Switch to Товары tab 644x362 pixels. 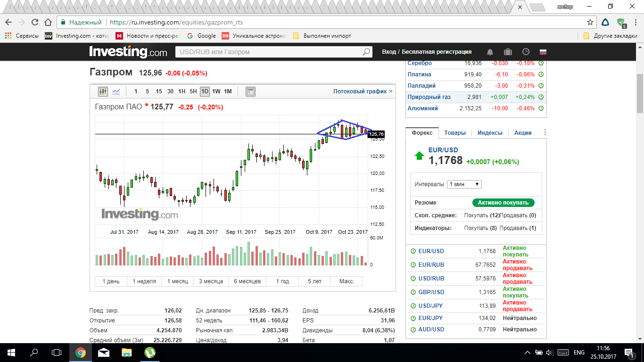[x=455, y=133]
